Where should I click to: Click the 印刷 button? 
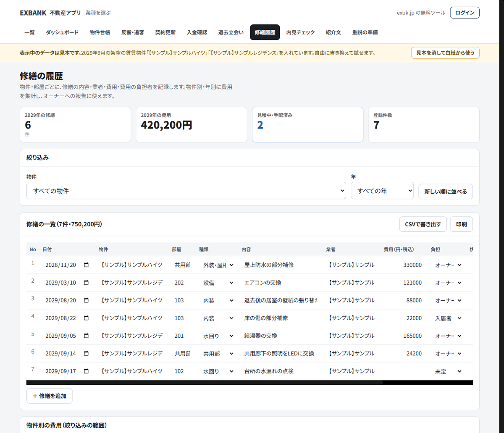coord(461,224)
